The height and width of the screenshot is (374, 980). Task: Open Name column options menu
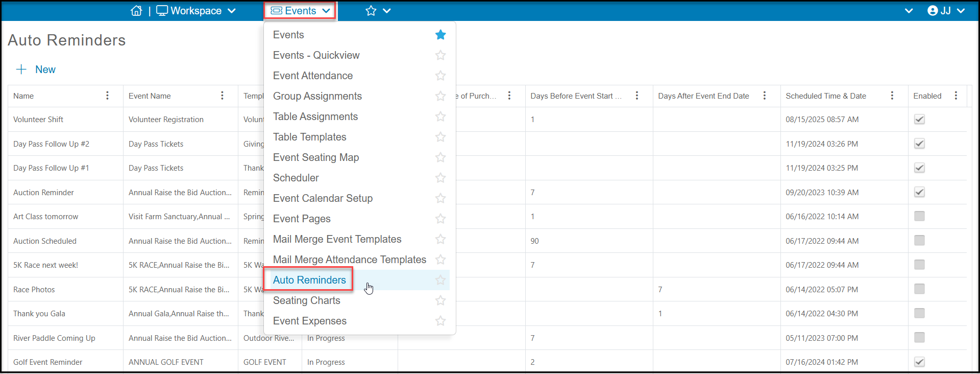pos(107,96)
